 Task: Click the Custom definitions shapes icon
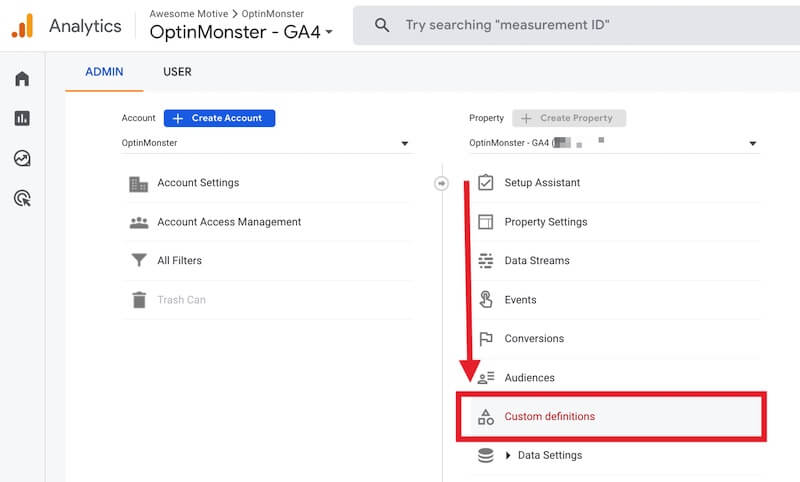coord(486,417)
